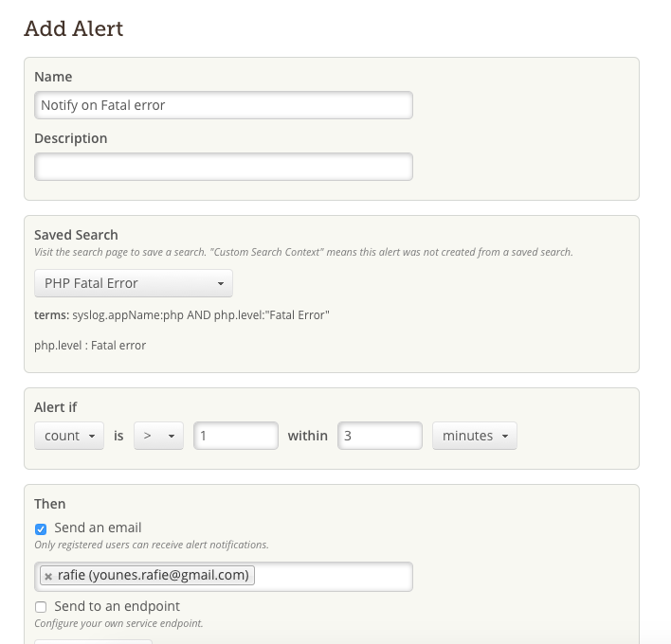Click the Send to an endpoint label
The image size is (671, 644).
(117, 606)
